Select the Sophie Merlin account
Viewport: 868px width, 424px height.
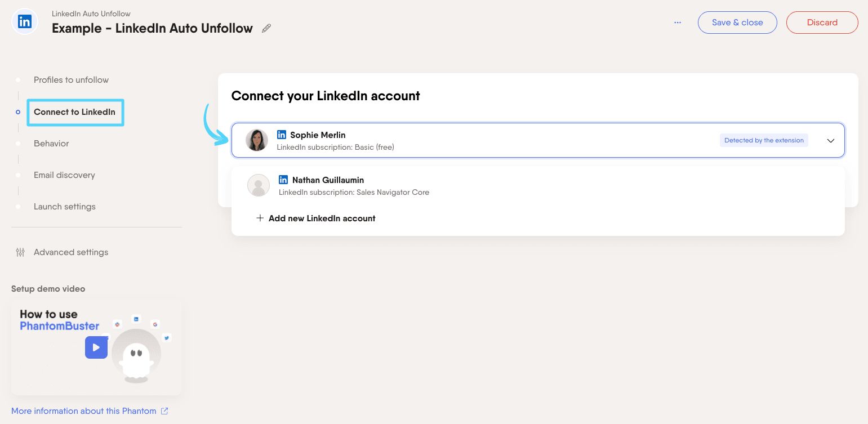click(538, 140)
